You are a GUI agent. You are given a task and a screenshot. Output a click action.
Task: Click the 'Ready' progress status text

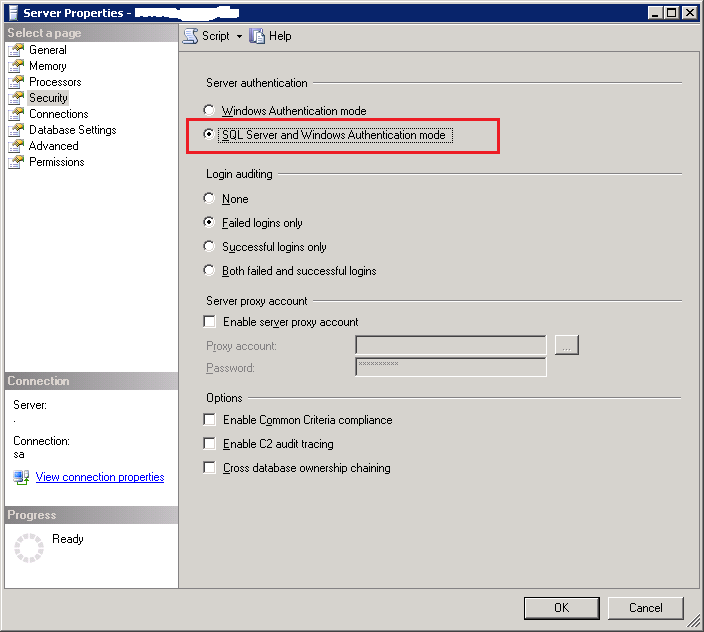(x=68, y=539)
